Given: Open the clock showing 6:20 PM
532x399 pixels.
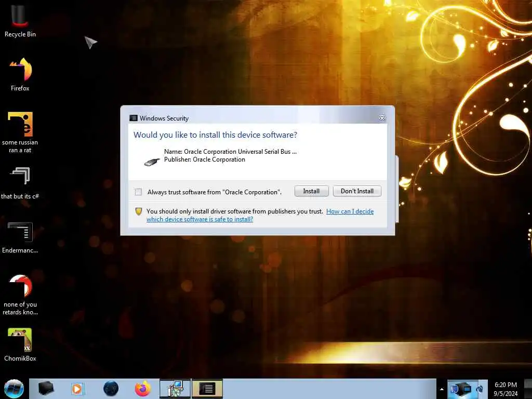Looking at the screenshot, I should point(506,389).
